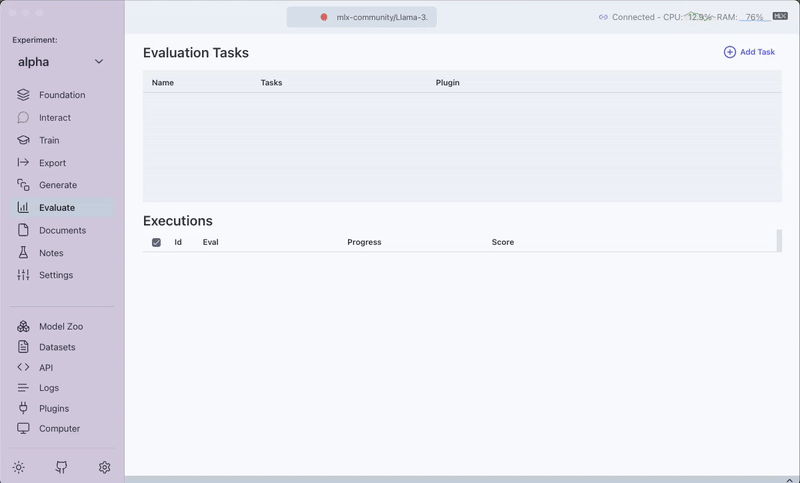Open the mlx-community/Llama-3 model selector

click(382, 17)
